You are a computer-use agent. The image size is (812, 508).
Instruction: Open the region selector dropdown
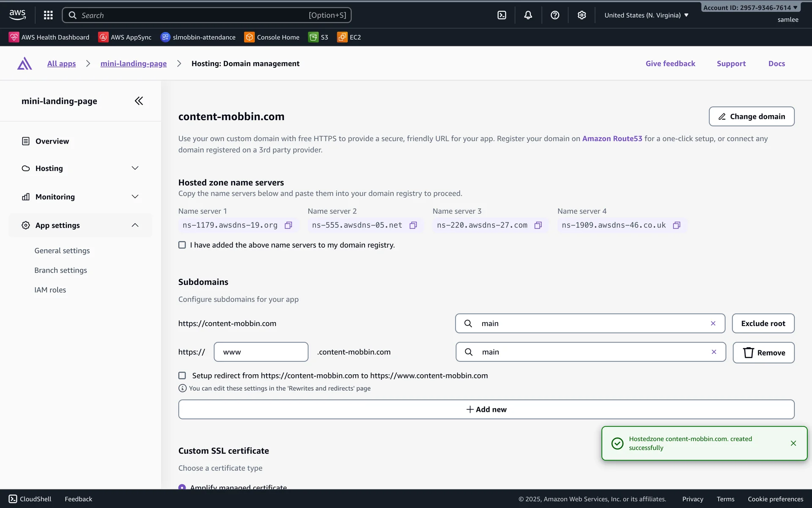(x=646, y=15)
